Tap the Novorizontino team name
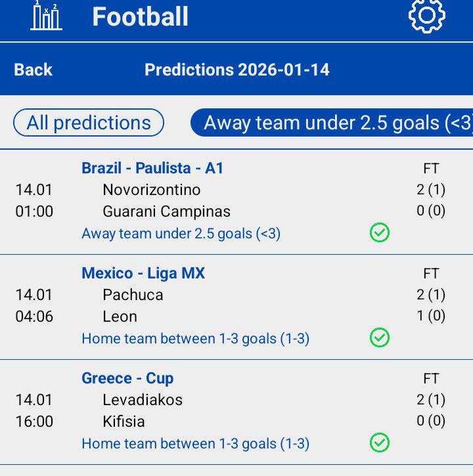Viewport: 473px width, 476px height. pyautogui.click(x=152, y=190)
